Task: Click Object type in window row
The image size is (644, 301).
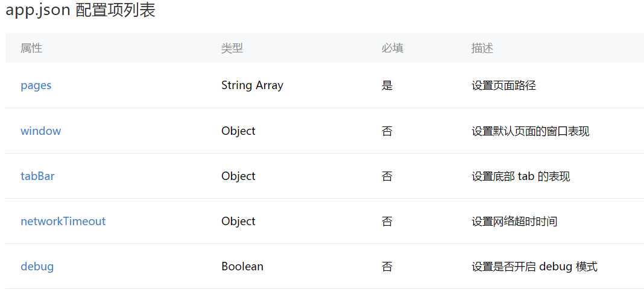Action: [238, 131]
